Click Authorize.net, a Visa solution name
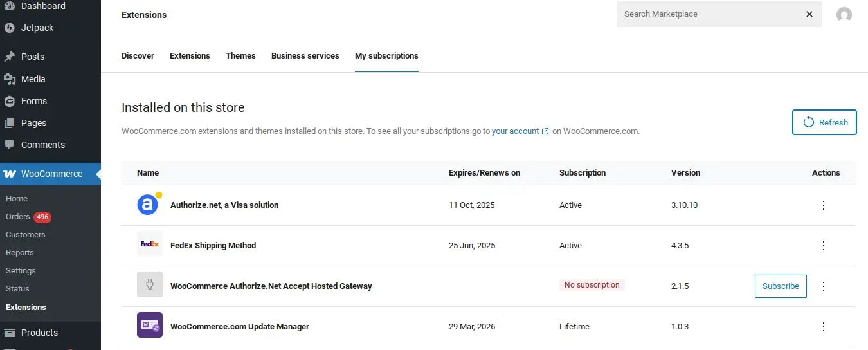Screen dimensions: 868x350 coord(224,205)
